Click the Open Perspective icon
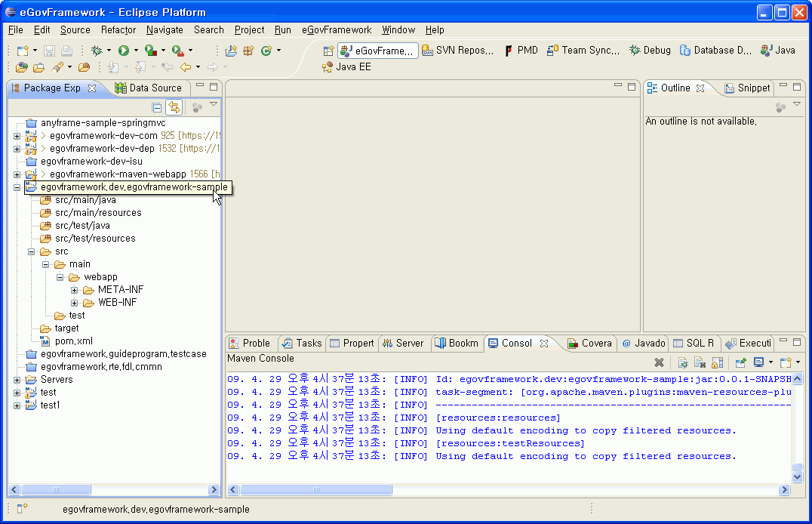The height and width of the screenshot is (524, 812). [328, 51]
